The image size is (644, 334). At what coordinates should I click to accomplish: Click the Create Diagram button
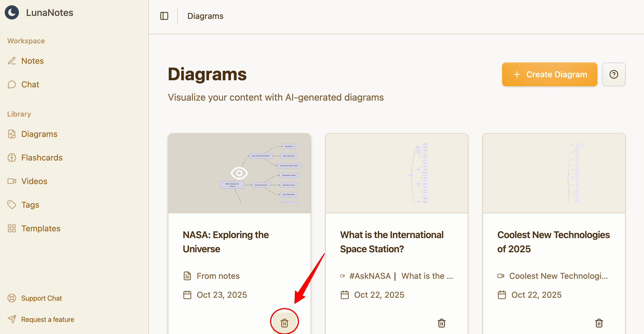[x=549, y=74]
